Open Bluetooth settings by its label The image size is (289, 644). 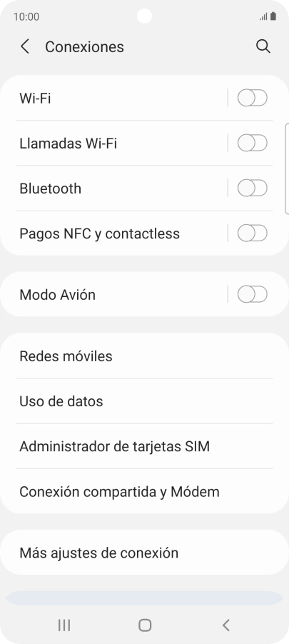click(51, 188)
